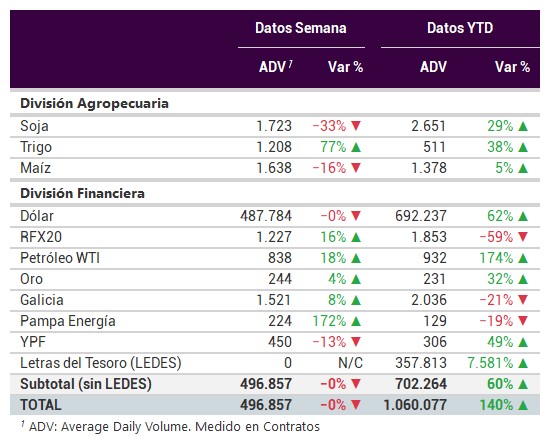
Task: Click the Subtotal (sin LEDES) row label
Action: [86, 384]
